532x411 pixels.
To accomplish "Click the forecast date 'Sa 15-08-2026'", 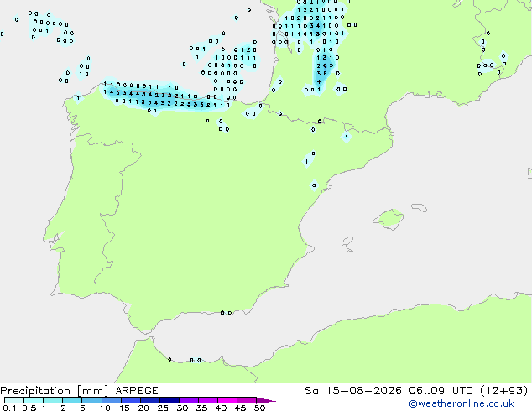I will tap(353, 391).
